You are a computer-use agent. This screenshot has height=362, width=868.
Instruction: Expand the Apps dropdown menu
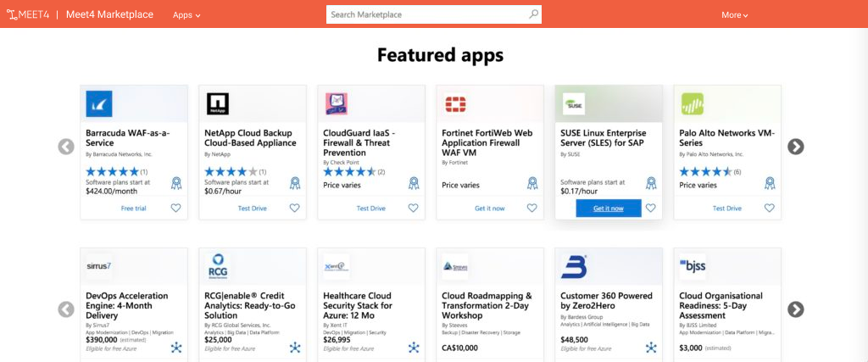186,15
